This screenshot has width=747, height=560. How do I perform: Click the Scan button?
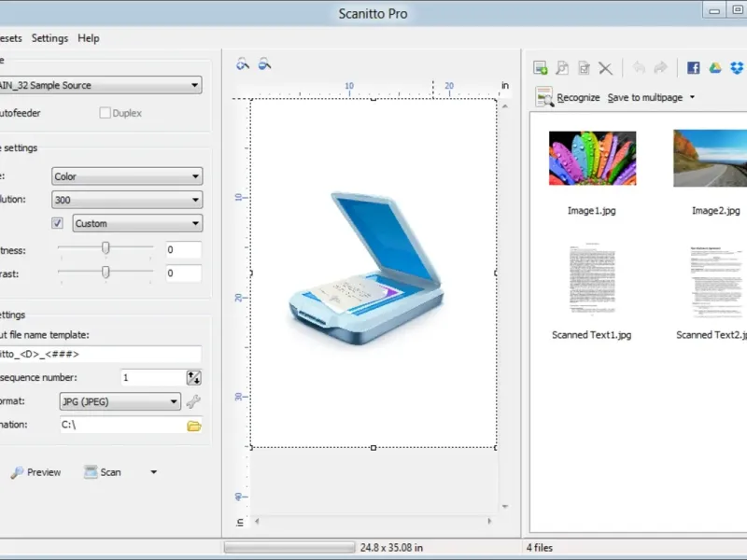pyautogui.click(x=103, y=472)
